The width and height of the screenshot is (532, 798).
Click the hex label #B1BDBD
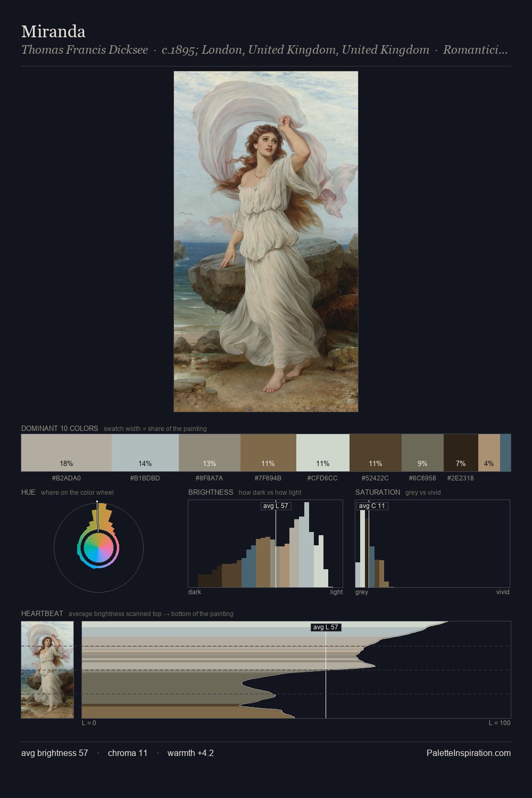145,478
